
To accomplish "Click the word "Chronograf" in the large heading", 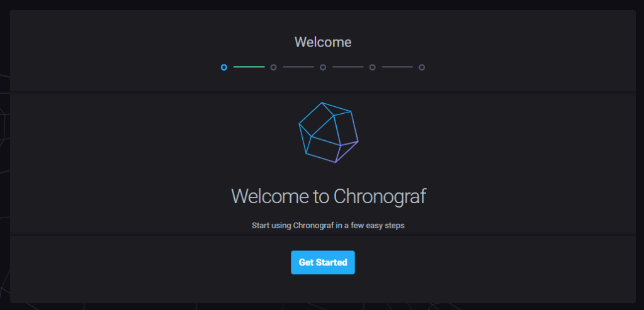I will 380,196.
